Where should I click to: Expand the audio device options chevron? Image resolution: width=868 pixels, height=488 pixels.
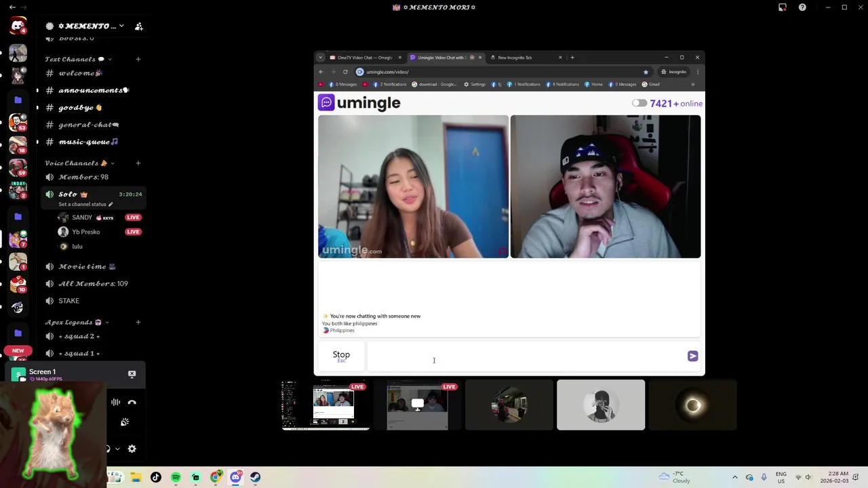point(117,449)
